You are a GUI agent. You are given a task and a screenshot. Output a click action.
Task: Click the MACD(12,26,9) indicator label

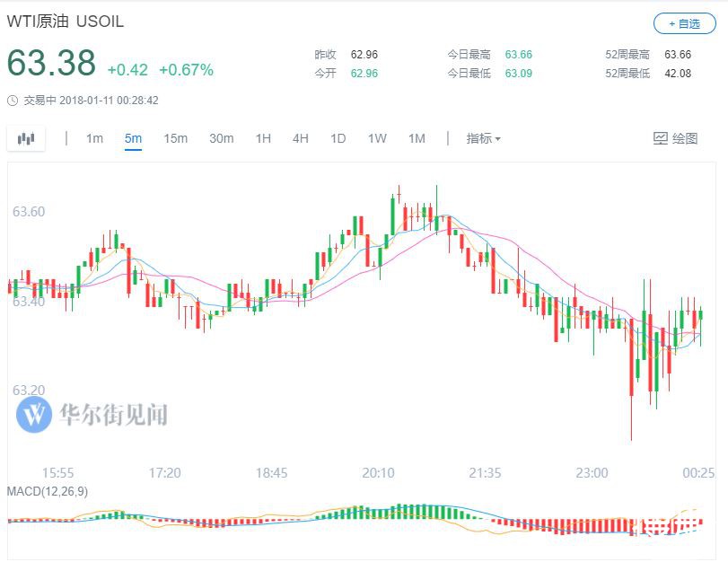point(48,491)
